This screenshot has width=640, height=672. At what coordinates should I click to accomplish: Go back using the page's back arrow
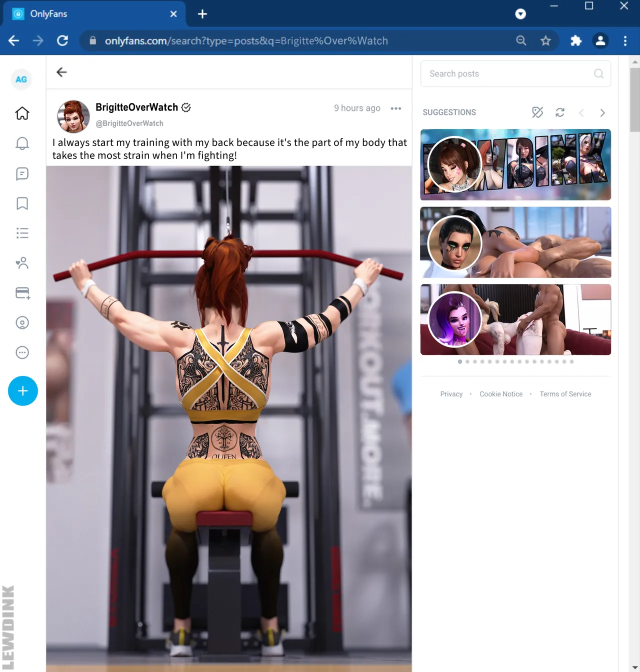61,72
